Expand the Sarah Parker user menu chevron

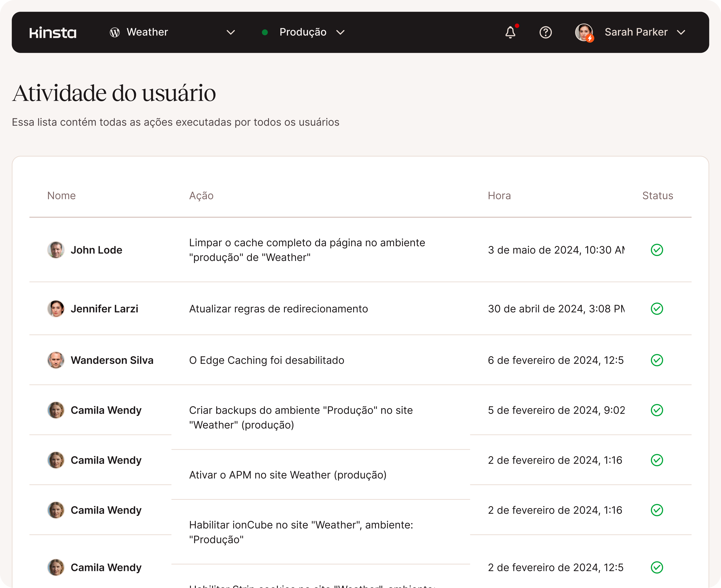(681, 33)
